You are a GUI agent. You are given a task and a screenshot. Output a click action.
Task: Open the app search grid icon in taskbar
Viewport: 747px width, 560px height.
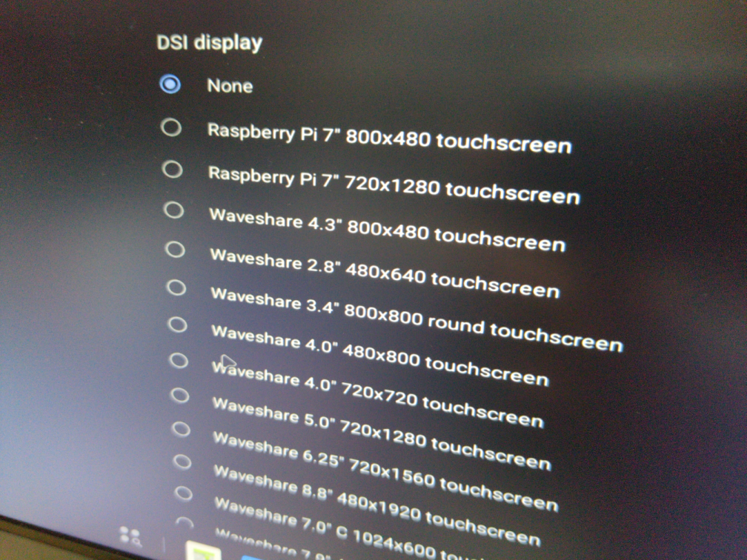pyautogui.click(x=130, y=536)
